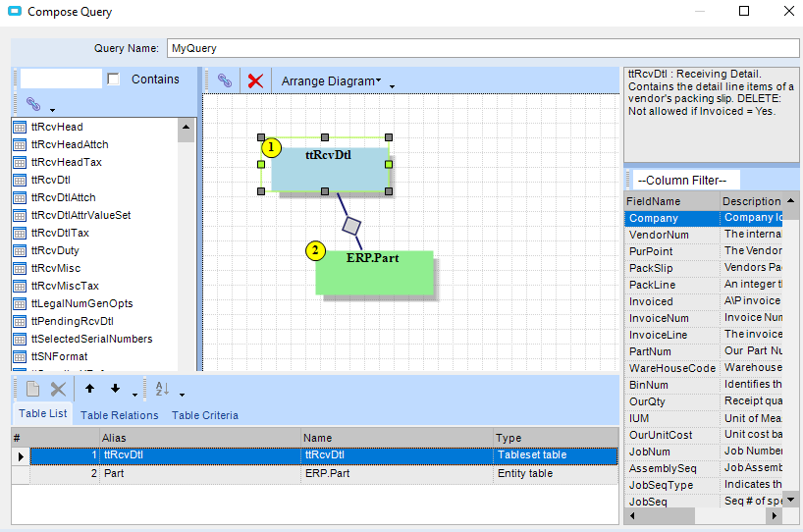Click the move down arrow icon

point(115,389)
